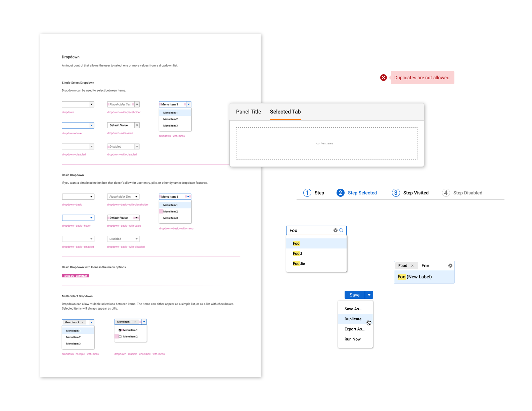532x411 pixels.
Task: Select Menu Item 3 in dropdown--basic--with-menu list
Action: (x=175, y=218)
